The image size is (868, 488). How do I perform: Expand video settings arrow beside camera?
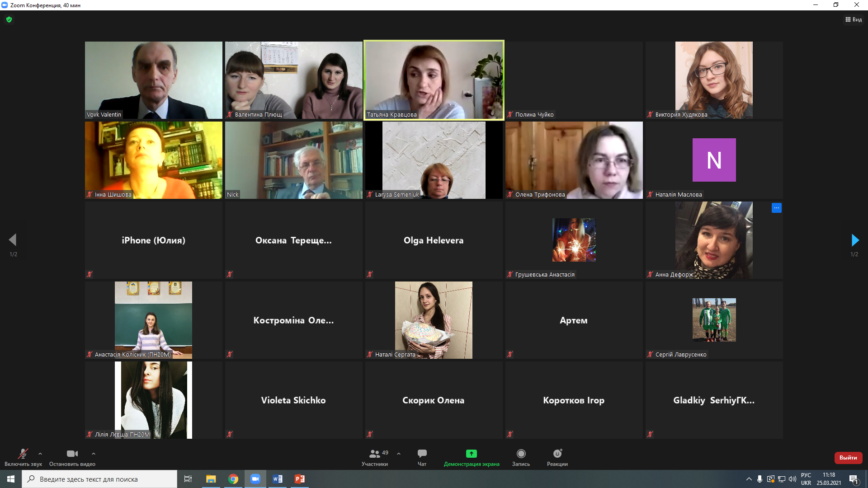(94, 454)
